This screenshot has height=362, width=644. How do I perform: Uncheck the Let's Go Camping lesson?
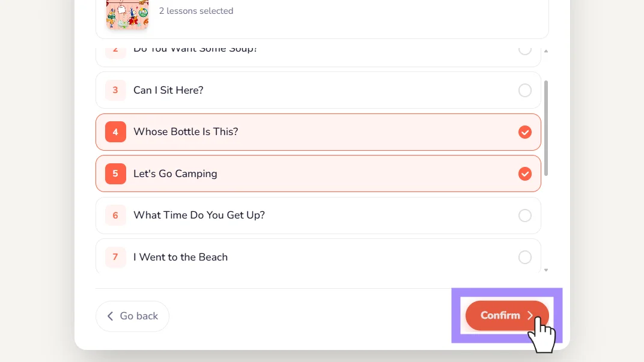click(525, 173)
